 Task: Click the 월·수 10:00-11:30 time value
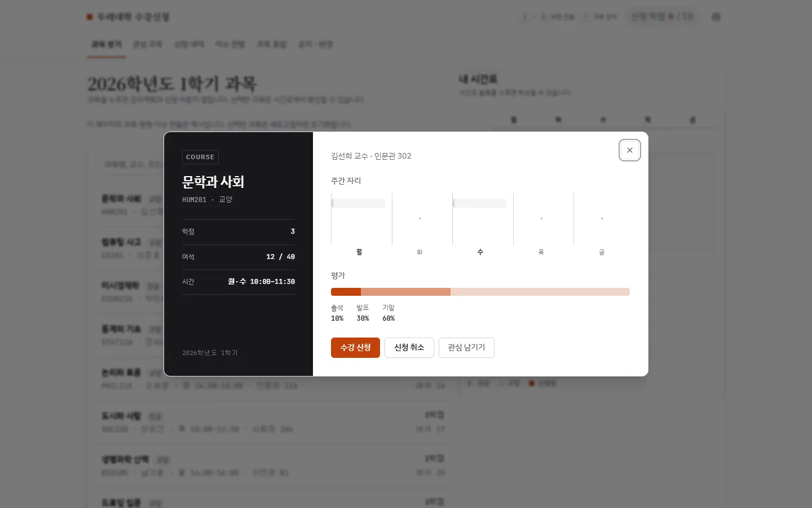[261, 282]
